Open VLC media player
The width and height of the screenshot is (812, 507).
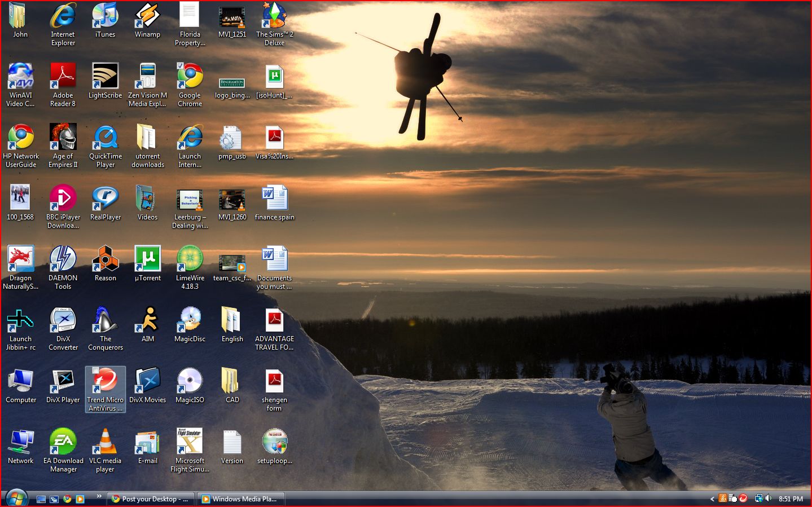point(105,440)
